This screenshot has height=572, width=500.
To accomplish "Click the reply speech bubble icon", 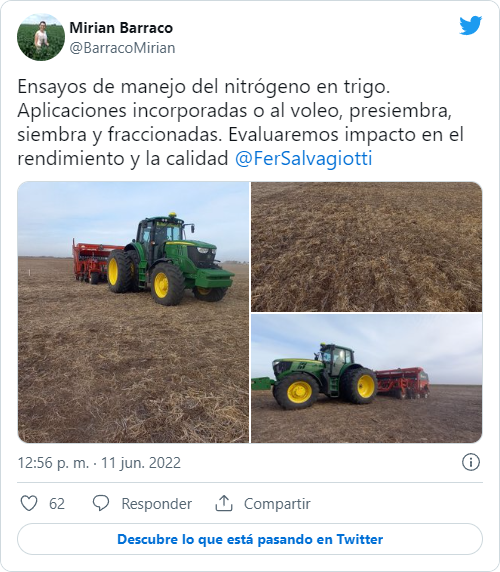I will [101, 503].
